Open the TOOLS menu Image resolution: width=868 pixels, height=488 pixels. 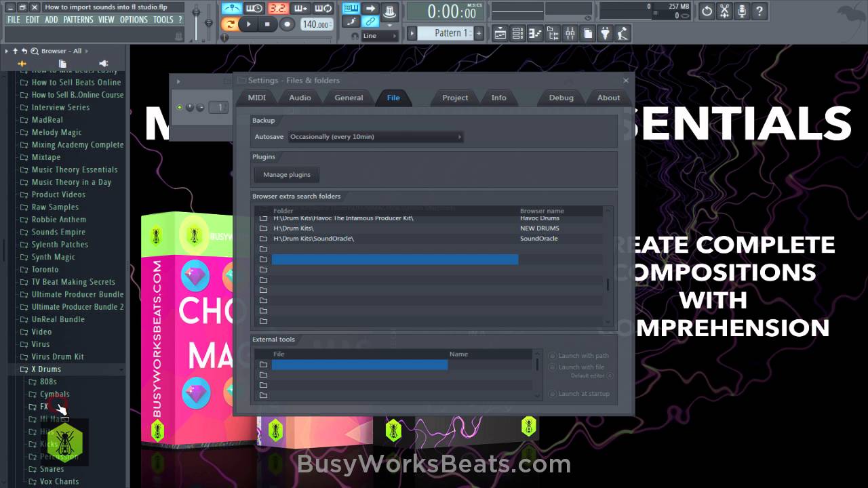(x=163, y=20)
